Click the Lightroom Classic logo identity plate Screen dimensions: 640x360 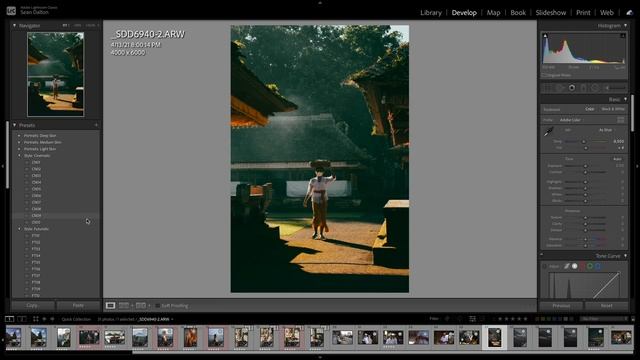point(11,11)
